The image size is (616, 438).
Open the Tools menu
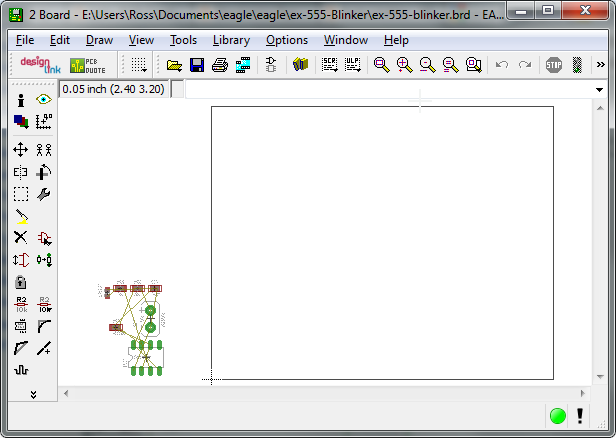point(183,40)
